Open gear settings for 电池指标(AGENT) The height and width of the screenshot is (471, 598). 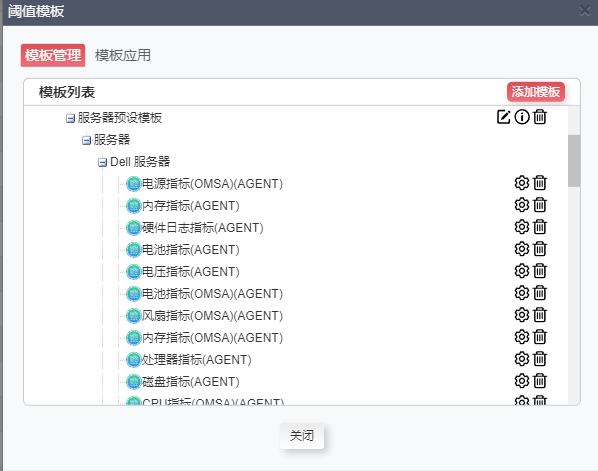522,249
